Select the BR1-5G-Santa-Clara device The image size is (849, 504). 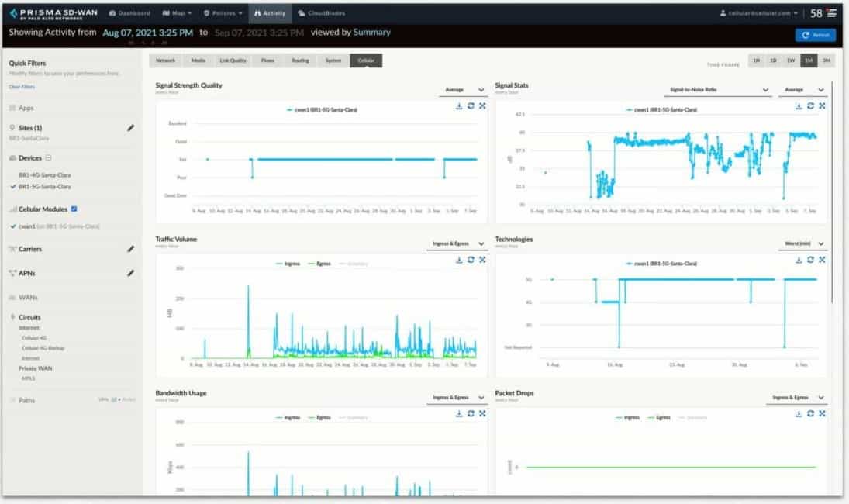44,187
